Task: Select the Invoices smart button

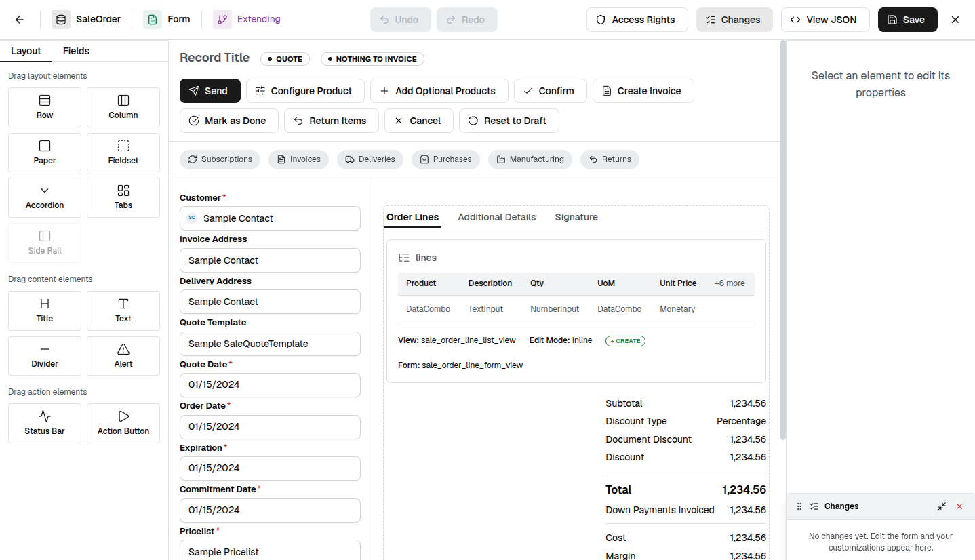Action: pos(298,159)
